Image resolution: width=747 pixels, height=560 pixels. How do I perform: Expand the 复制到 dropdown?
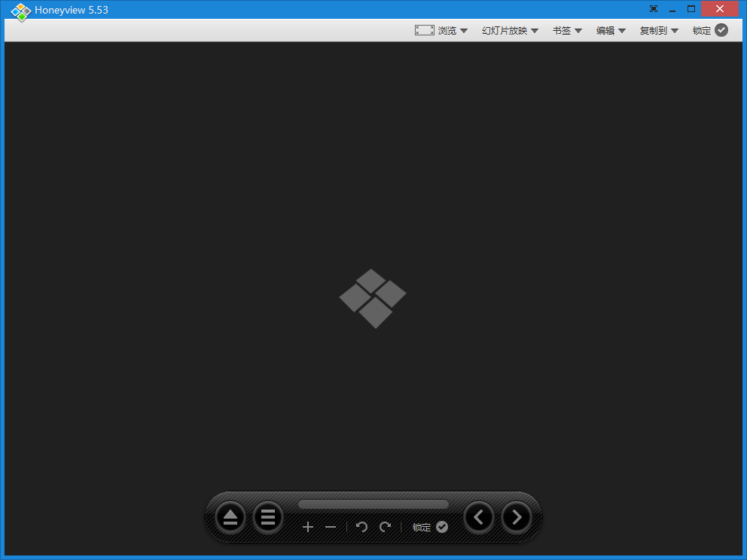click(659, 30)
